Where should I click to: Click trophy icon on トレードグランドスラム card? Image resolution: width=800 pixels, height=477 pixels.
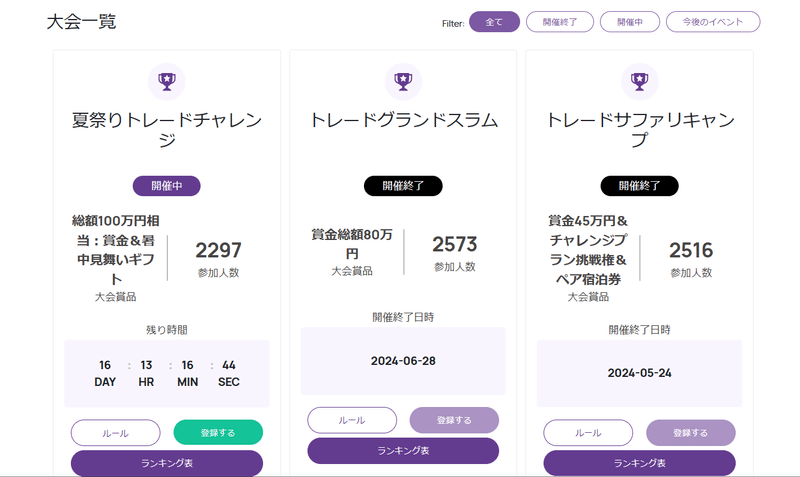click(x=403, y=82)
